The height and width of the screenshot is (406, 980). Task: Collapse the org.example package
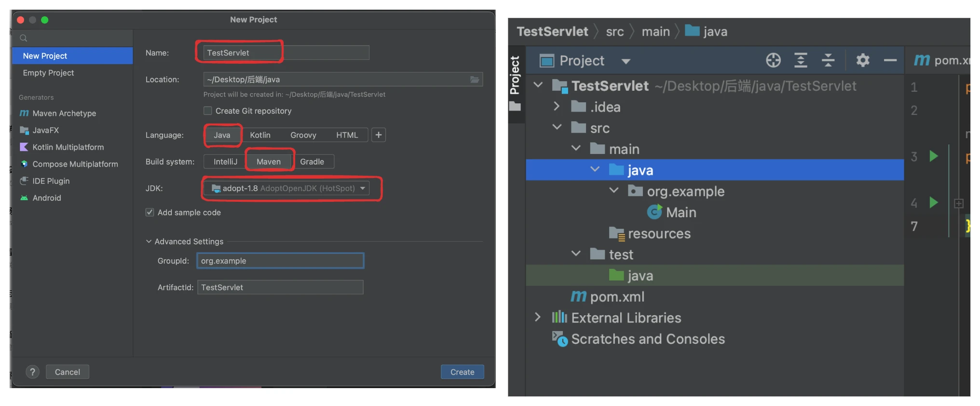click(614, 190)
